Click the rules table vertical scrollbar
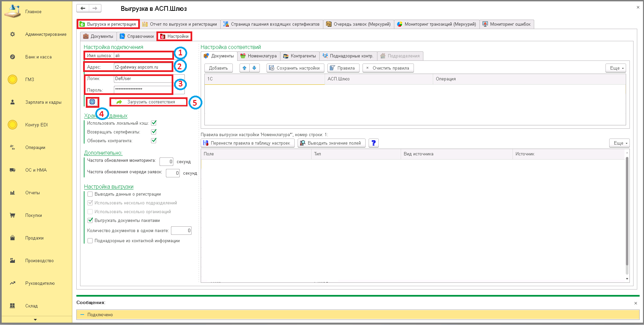Viewport: 644px width, 325px height. coord(627,216)
